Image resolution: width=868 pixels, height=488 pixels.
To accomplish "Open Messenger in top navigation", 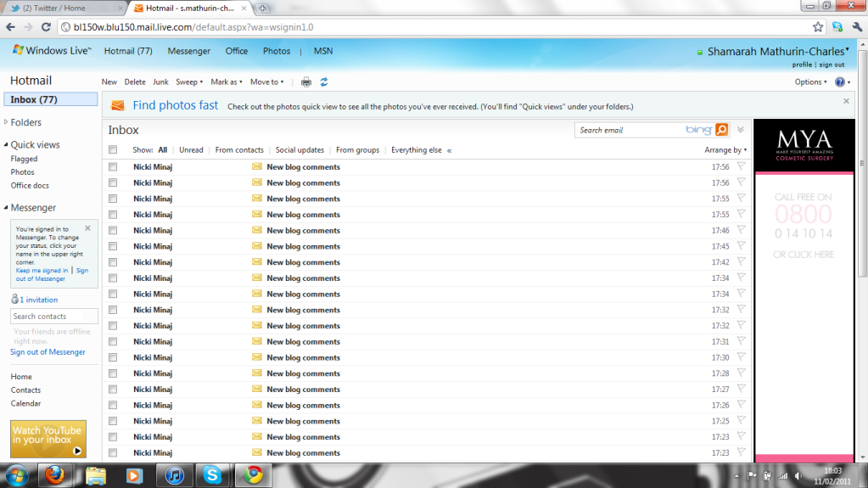I will 188,51.
